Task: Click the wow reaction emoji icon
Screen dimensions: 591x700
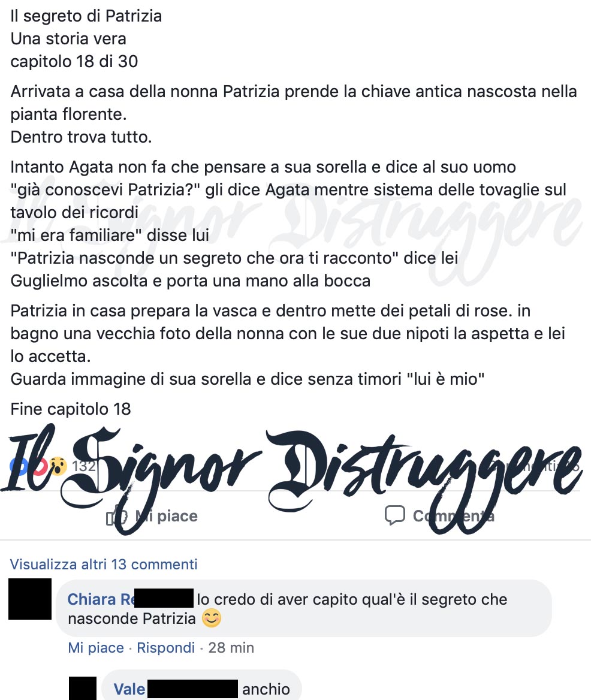Action: 58,466
